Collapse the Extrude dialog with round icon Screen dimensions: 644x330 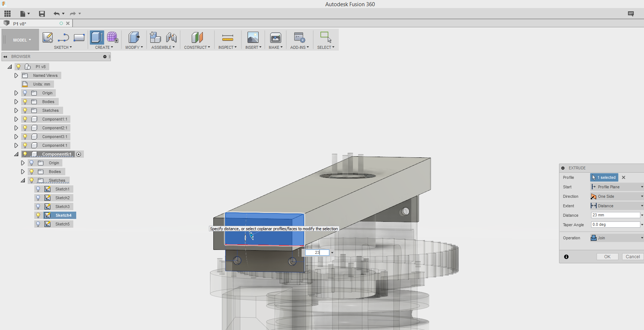563,168
